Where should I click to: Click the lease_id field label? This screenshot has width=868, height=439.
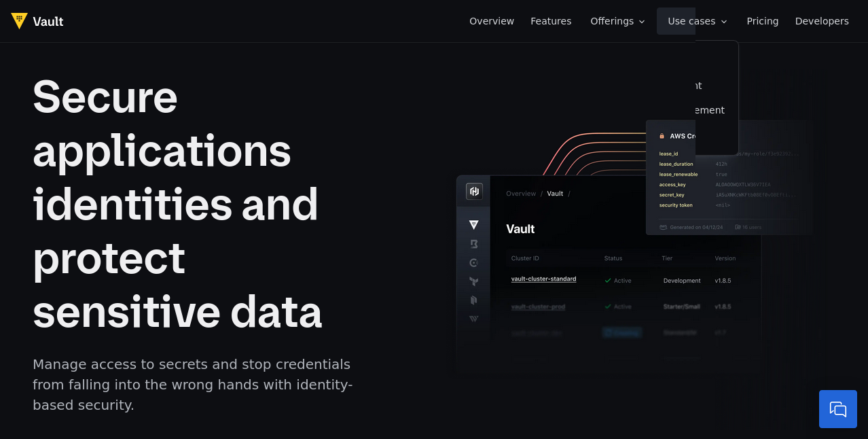[668, 154]
